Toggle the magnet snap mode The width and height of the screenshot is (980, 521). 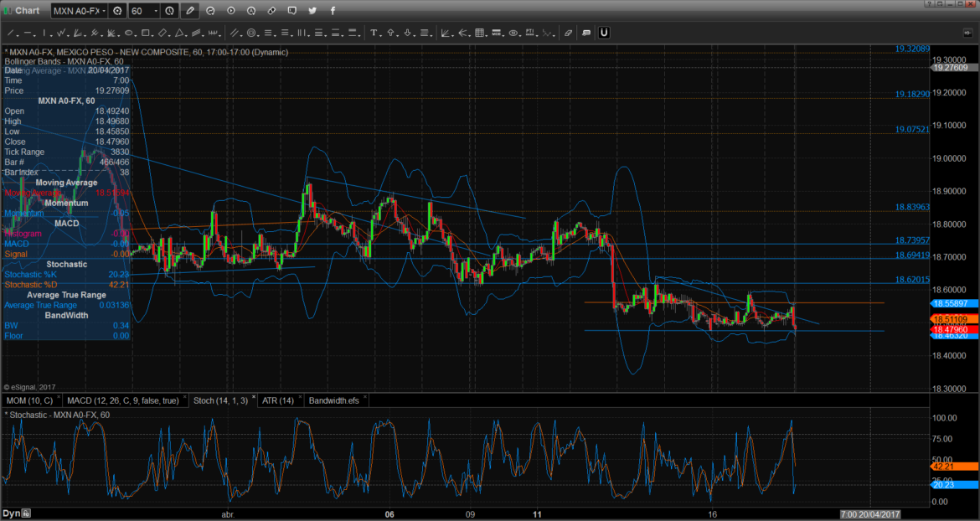pos(604,33)
